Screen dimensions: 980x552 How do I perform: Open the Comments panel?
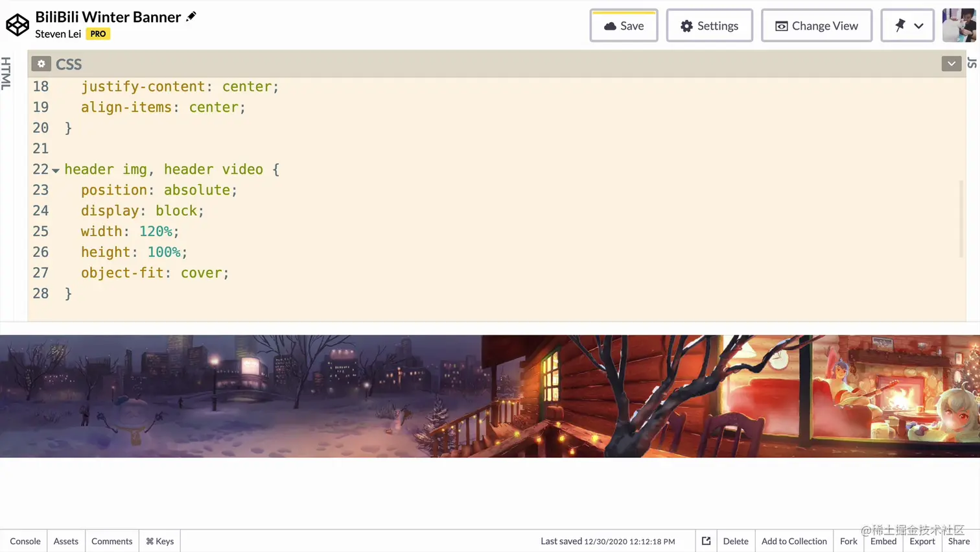[111, 541]
